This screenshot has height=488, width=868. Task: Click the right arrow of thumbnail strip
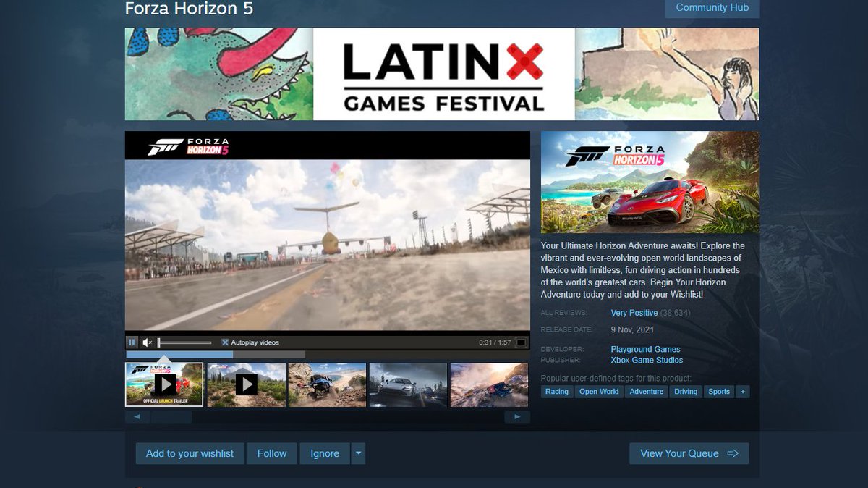(517, 417)
